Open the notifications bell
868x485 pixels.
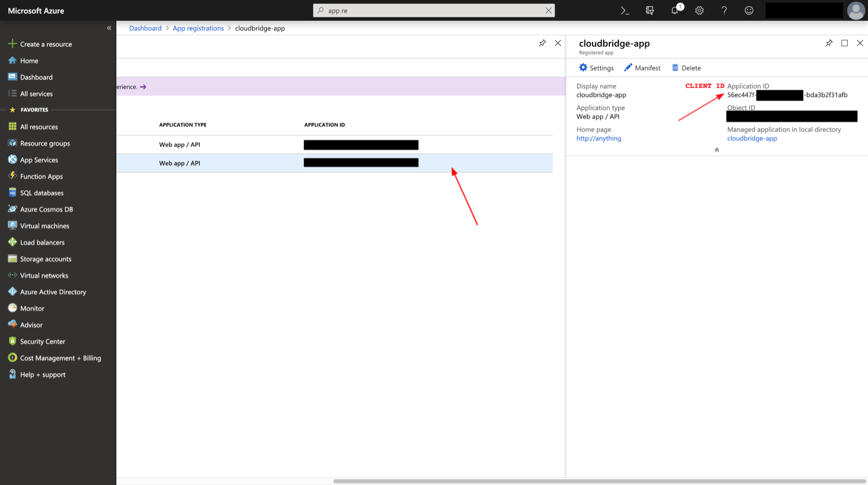coord(675,10)
